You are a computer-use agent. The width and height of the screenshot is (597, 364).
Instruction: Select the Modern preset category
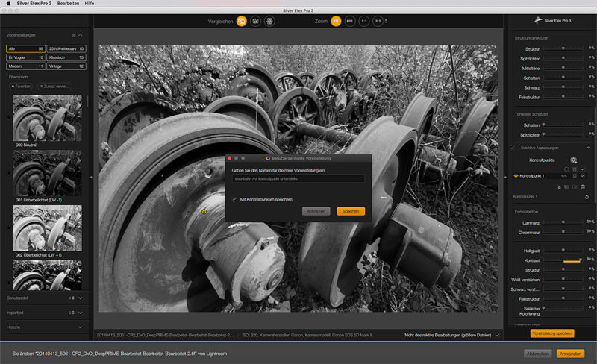26,66
